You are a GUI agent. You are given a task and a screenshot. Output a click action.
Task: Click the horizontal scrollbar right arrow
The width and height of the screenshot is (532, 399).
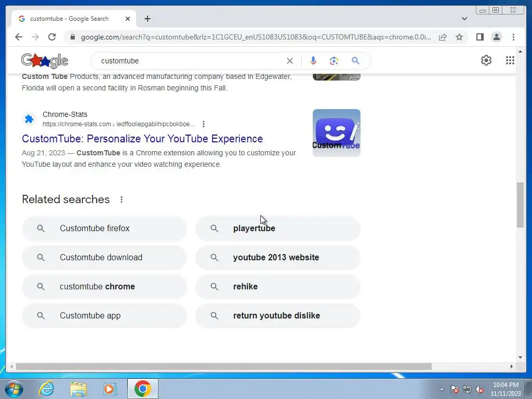pyautogui.click(x=512, y=366)
